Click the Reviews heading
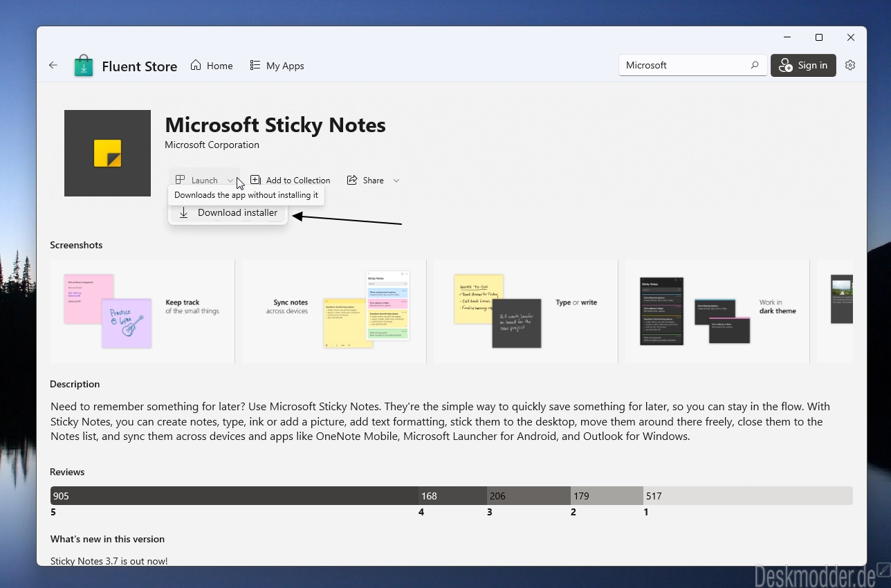 (x=67, y=472)
